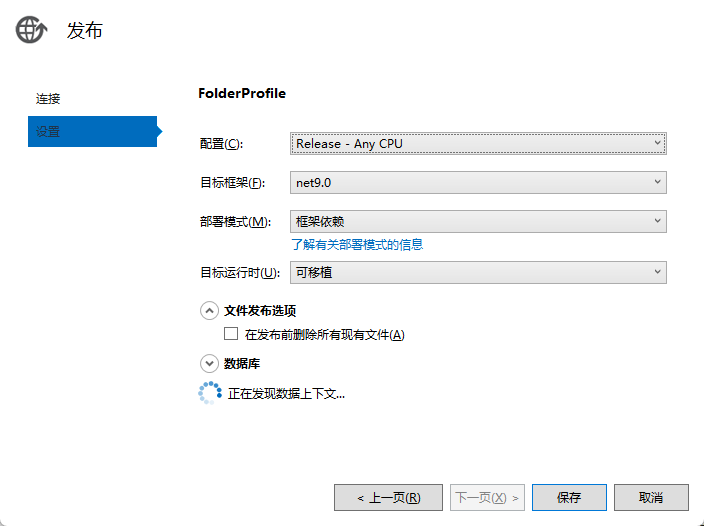
Task: Open the 配置 Release - Any CPU dropdown
Action: click(x=478, y=144)
